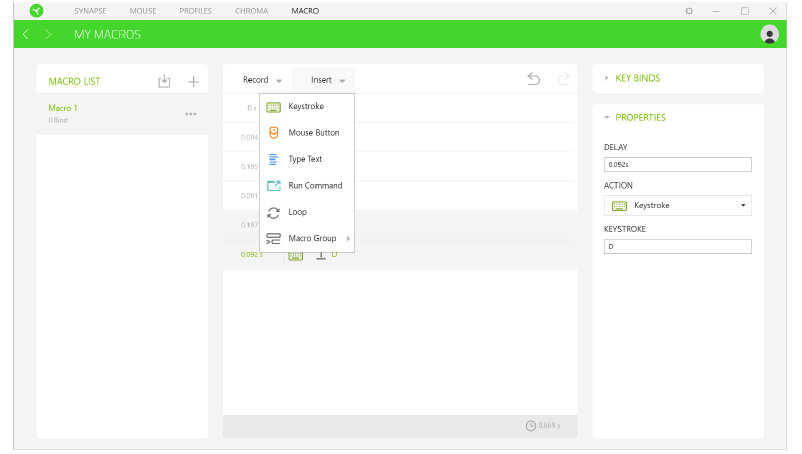Select the 0.195 delay step
The image size is (802, 454).
[x=400, y=166]
